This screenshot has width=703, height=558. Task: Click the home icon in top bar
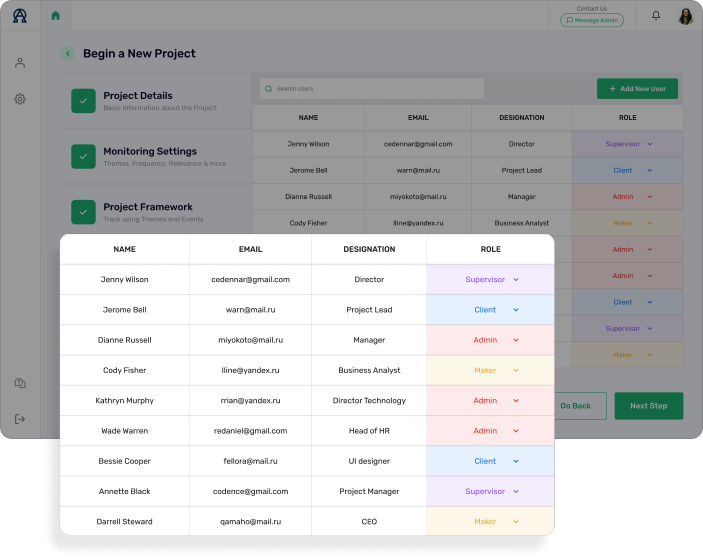click(55, 16)
